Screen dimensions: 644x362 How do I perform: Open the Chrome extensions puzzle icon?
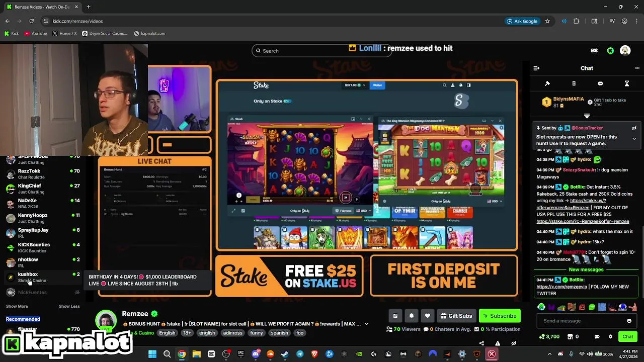click(577, 21)
